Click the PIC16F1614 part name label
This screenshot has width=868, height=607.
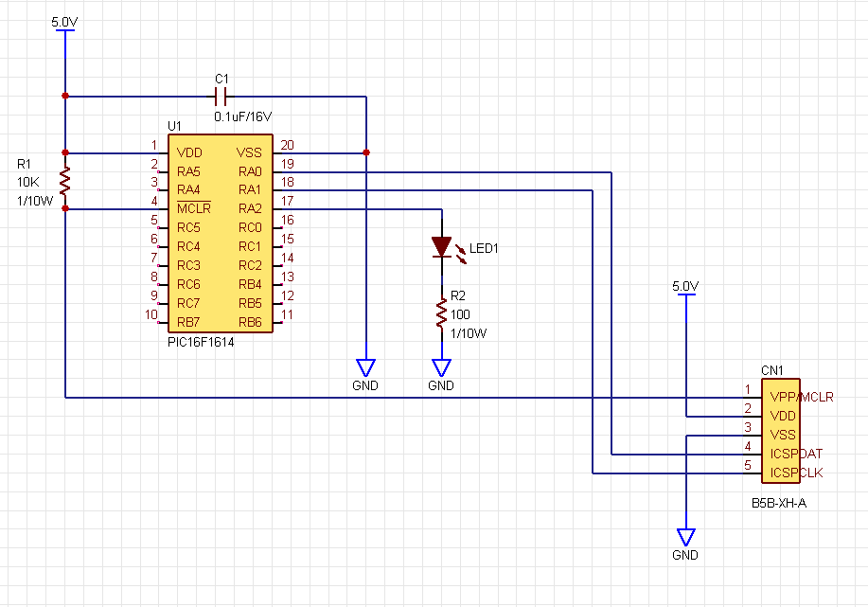pyautogui.click(x=200, y=343)
